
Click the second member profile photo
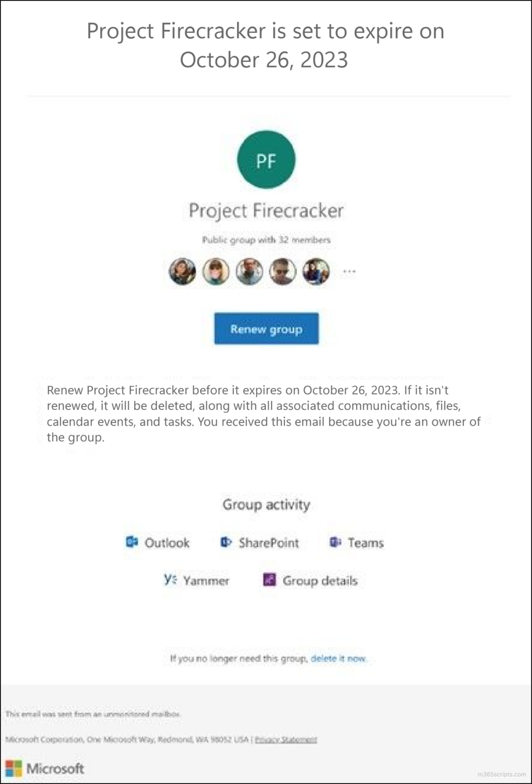coord(215,271)
